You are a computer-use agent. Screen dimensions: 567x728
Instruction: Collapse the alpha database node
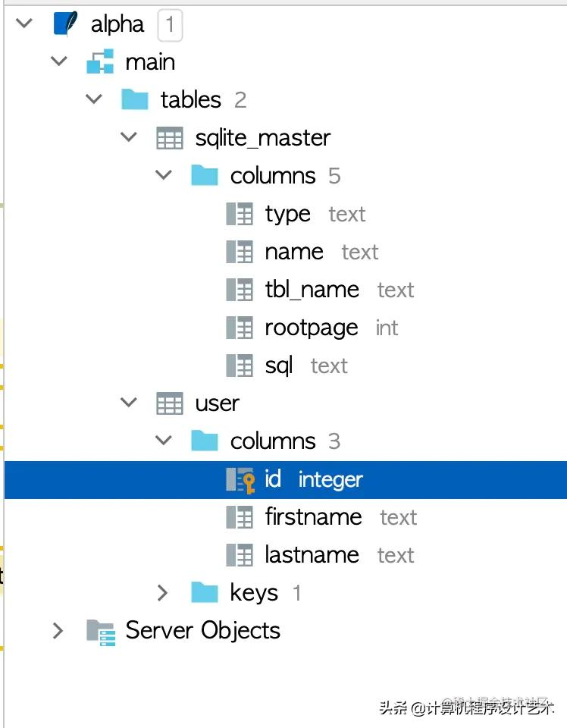(x=23, y=24)
